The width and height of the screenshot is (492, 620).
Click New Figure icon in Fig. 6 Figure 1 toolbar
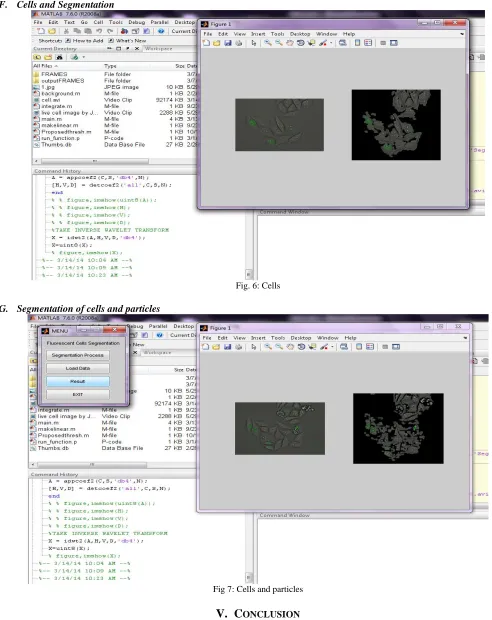(x=206, y=43)
